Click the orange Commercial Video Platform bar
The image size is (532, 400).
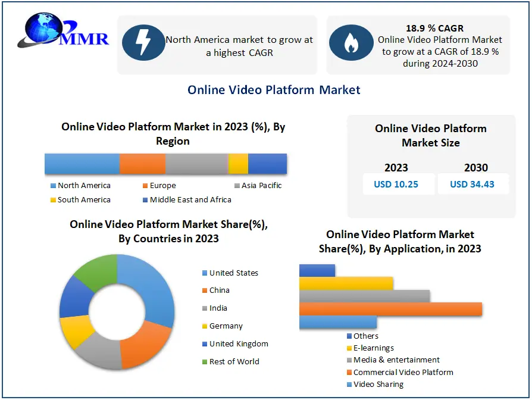pyautogui.click(x=390, y=309)
